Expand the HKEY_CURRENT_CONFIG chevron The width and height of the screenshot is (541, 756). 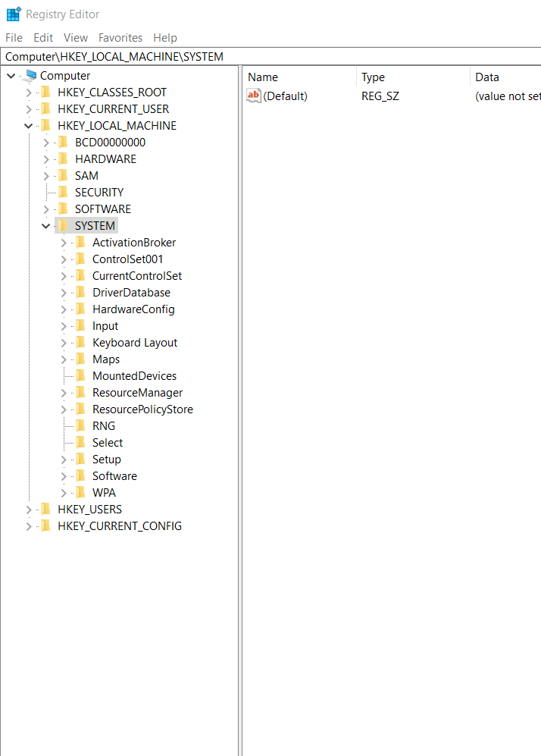tap(29, 526)
